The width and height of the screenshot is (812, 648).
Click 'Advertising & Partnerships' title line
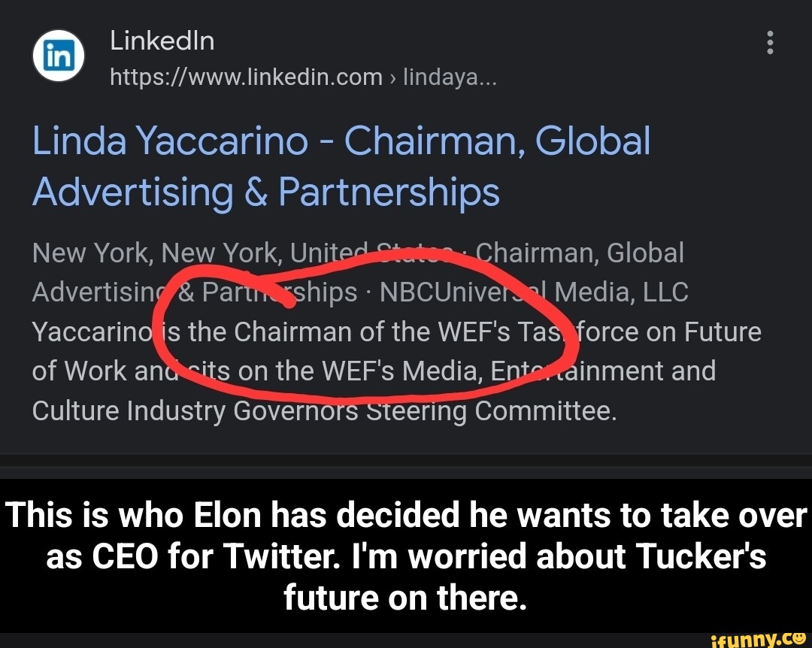[x=265, y=192]
